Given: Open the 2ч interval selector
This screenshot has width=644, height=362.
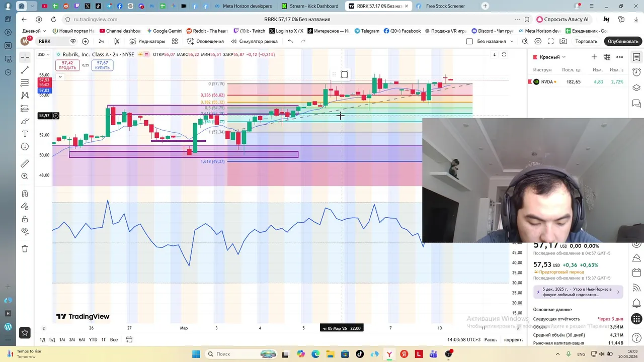Looking at the screenshot, I should (x=101, y=41).
